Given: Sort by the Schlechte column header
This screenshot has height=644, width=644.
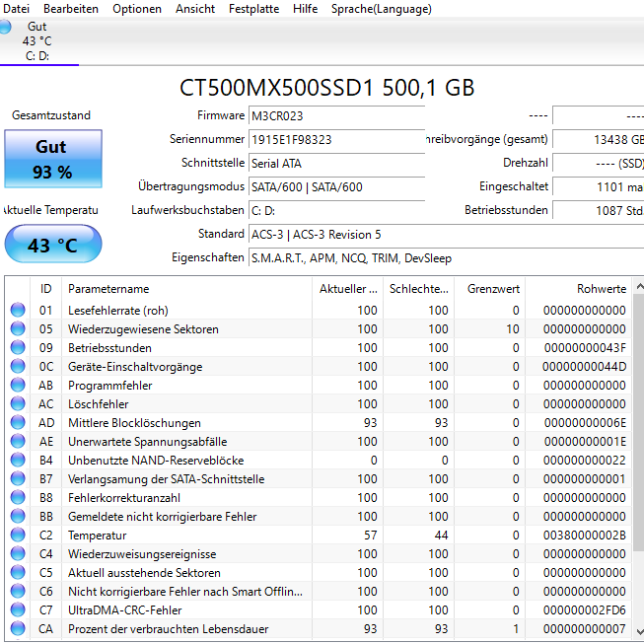Looking at the screenshot, I should tap(418, 289).
